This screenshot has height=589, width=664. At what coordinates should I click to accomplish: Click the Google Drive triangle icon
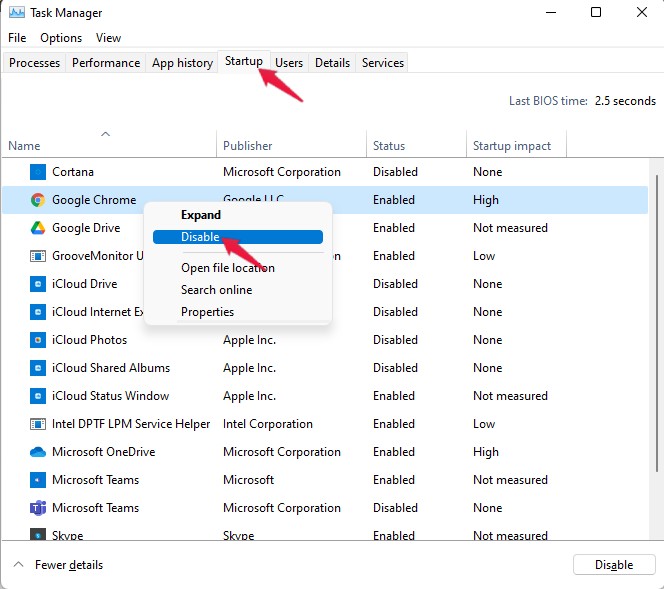click(x=38, y=228)
